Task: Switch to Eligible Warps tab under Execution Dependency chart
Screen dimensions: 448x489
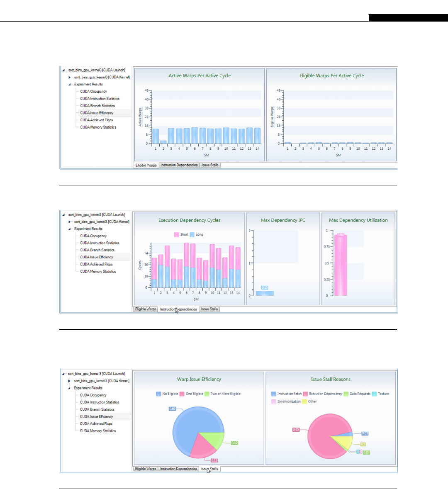Action: 146,309
